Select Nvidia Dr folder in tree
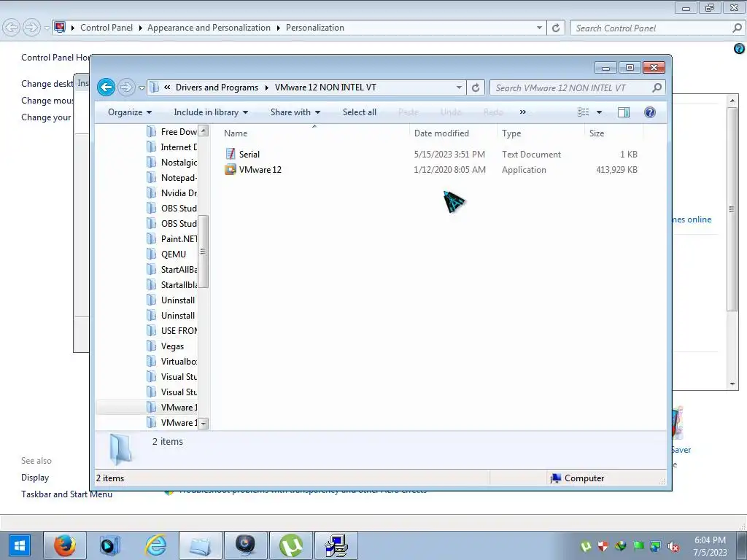Viewport: 747px width, 560px height. point(179,192)
